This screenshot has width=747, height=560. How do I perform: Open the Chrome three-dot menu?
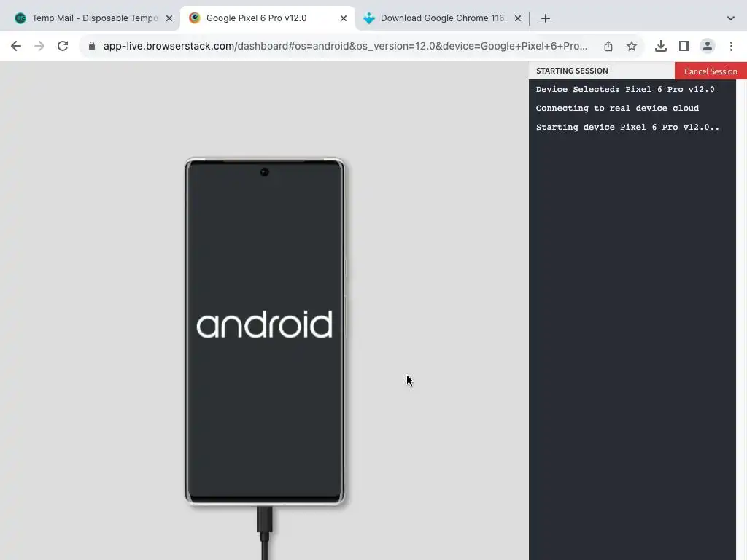click(x=731, y=46)
